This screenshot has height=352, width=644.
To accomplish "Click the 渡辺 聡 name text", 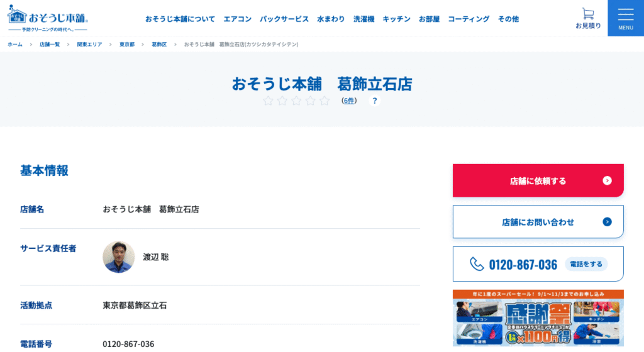I will click(x=156, y=257).
